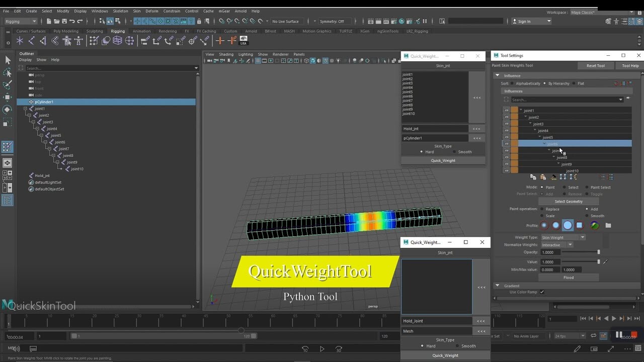Open the Skeleton menu
Viewport: 644px width, 362px height.
[x=120, y=11]
